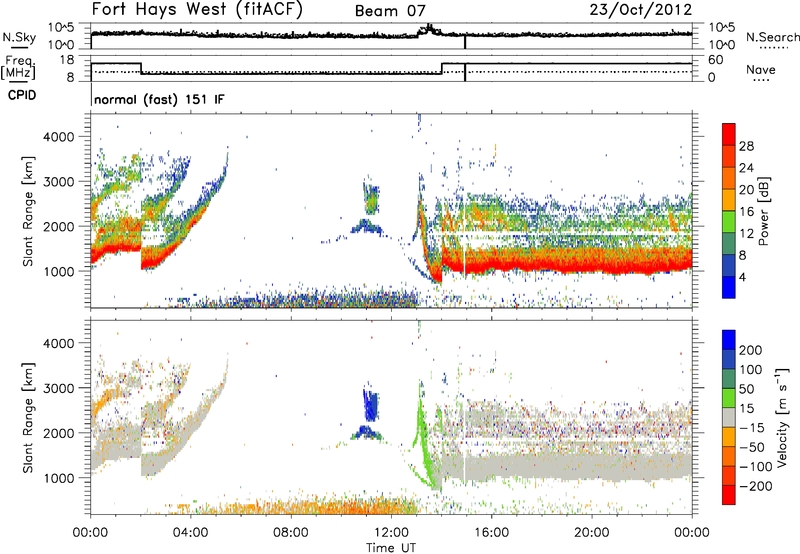Click the blue bottom segment of Power colorbar

click(729, 287)
